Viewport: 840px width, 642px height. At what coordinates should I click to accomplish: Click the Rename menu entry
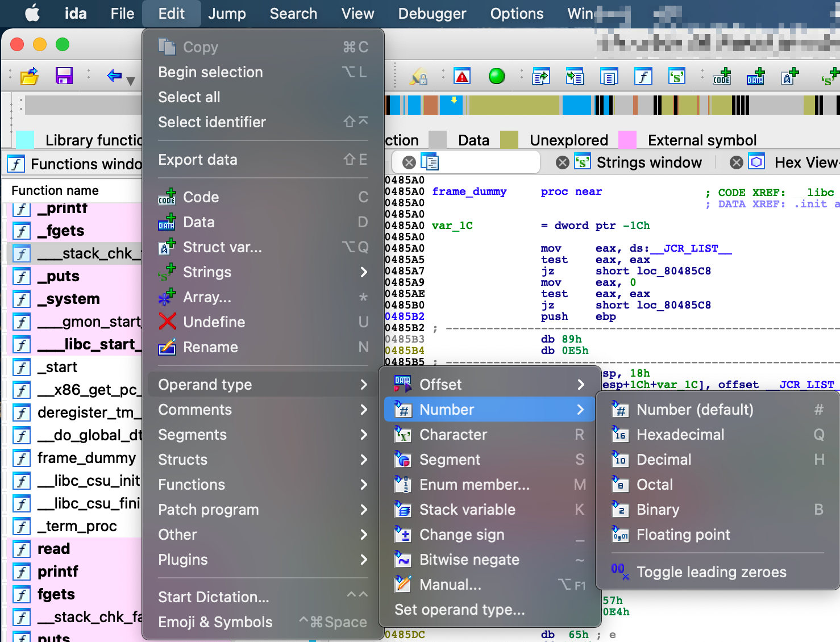coord(263,347)
